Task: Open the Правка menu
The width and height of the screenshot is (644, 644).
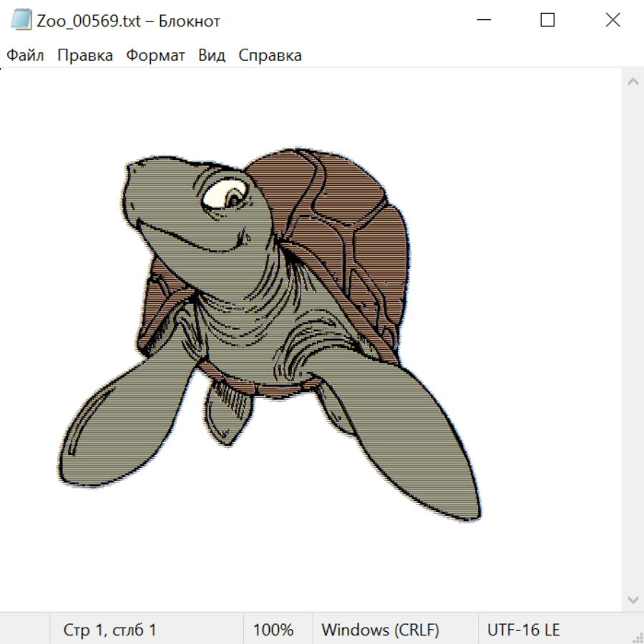Action: 84,56
